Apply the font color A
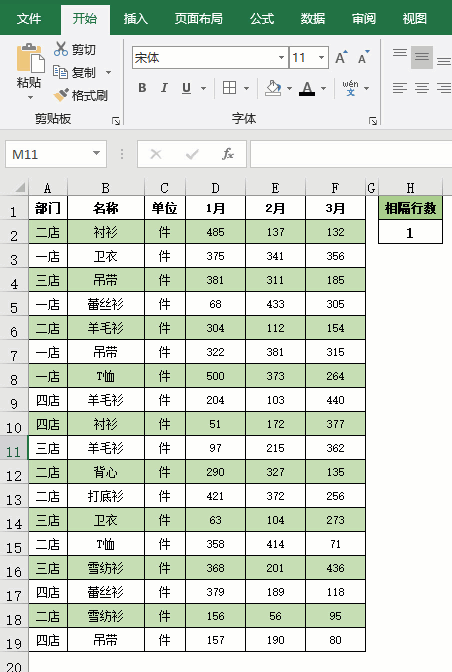 307,88
